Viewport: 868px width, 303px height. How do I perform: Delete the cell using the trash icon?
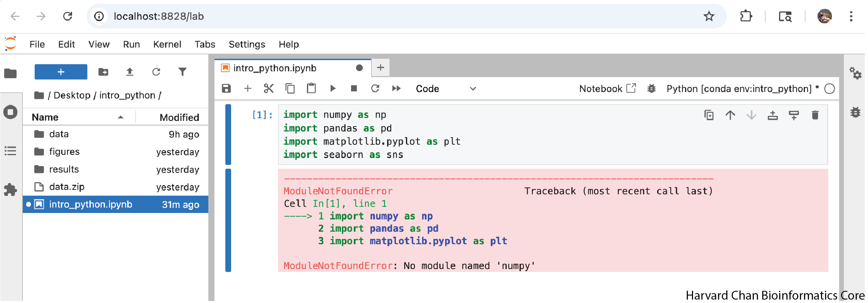[815, 115]
